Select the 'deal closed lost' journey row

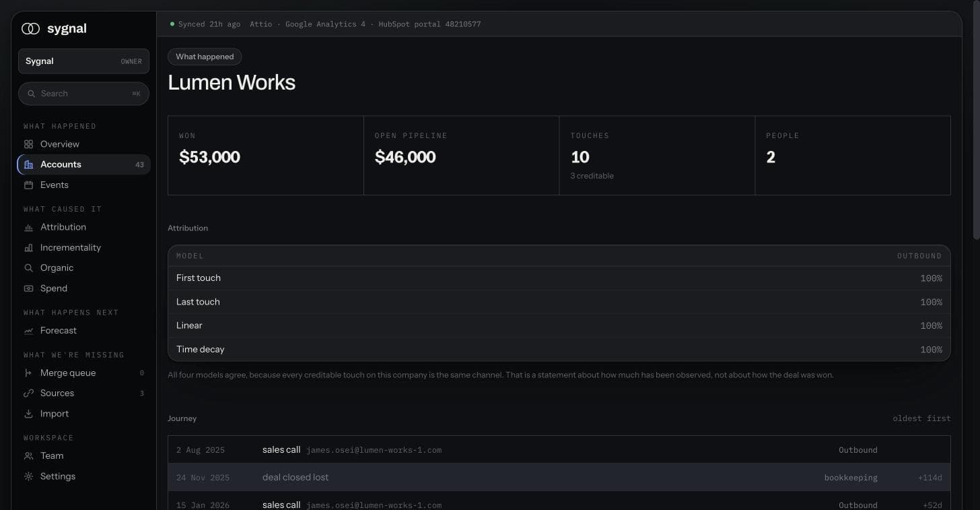(x=559, y=478)
